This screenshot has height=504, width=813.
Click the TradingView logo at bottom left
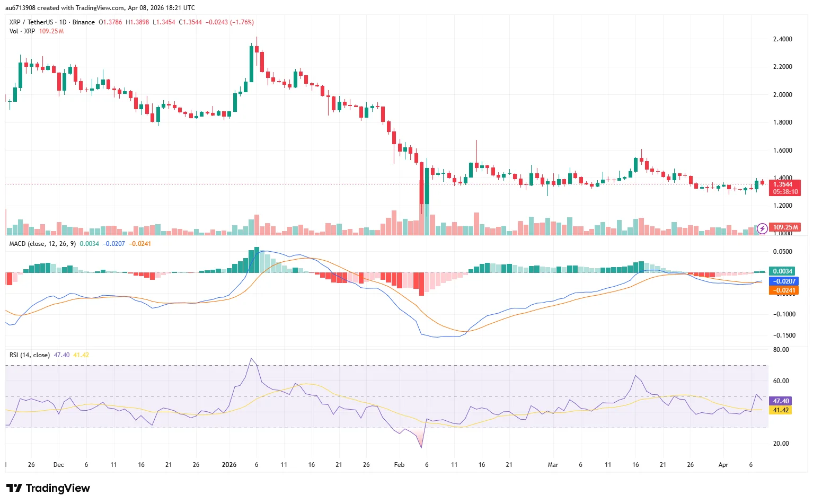point(48,488)
